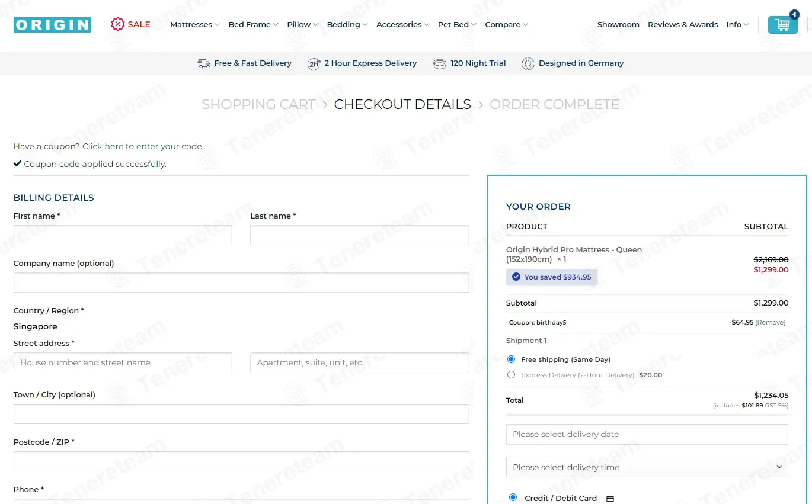Expand the Pet Bed menu
Screen dimensions: 812x504
(x=457, y=25)
